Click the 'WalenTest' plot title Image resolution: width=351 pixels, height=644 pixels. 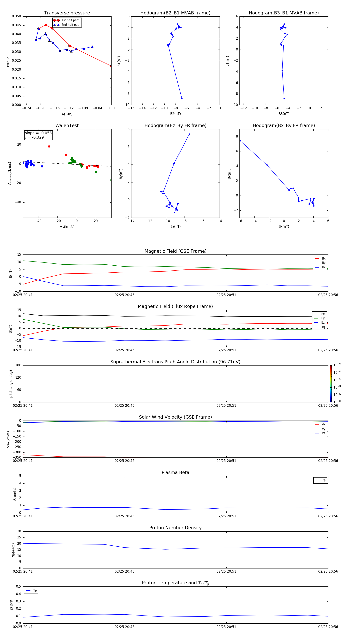pyautogui.click(x=67, y=125)
